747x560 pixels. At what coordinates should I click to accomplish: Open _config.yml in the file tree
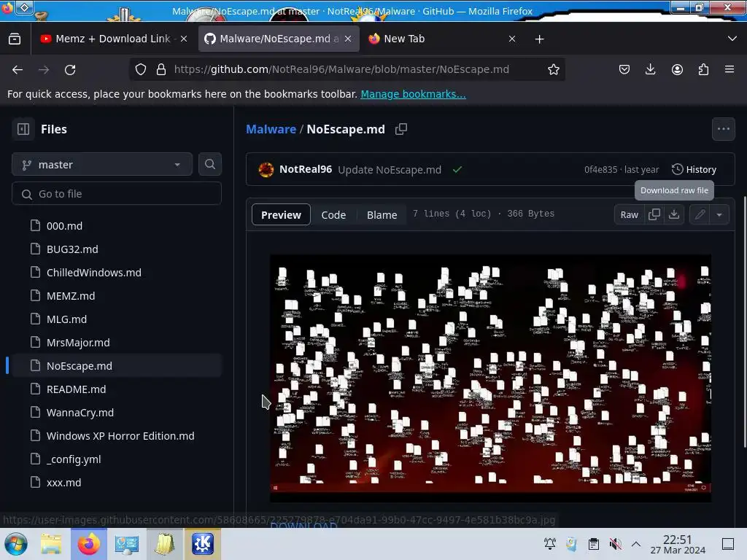pos(117,459)
